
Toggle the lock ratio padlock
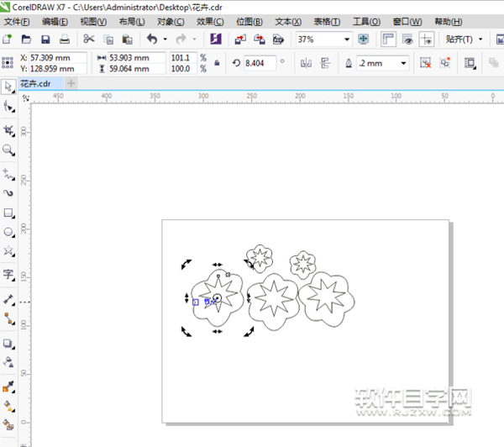[218, 63]
